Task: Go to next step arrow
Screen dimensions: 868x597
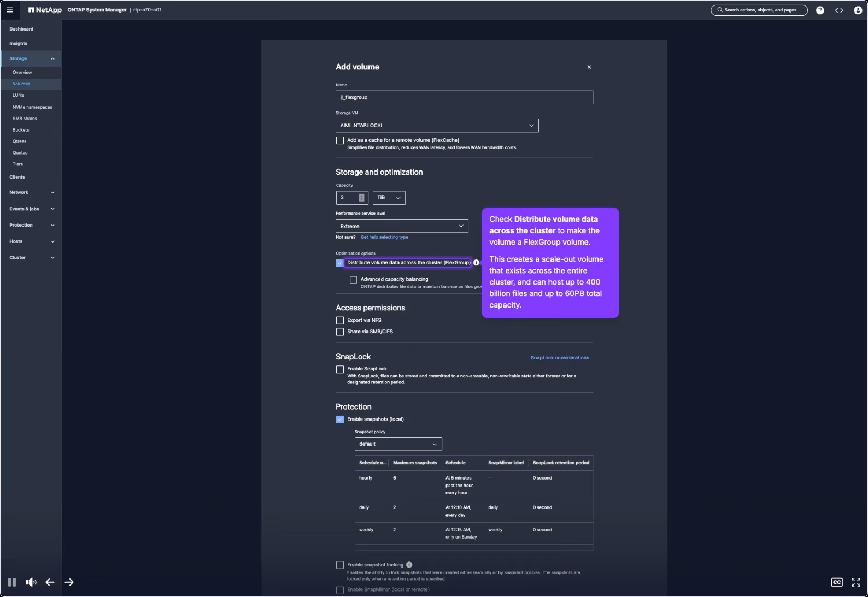Action: tap(69, 582)
